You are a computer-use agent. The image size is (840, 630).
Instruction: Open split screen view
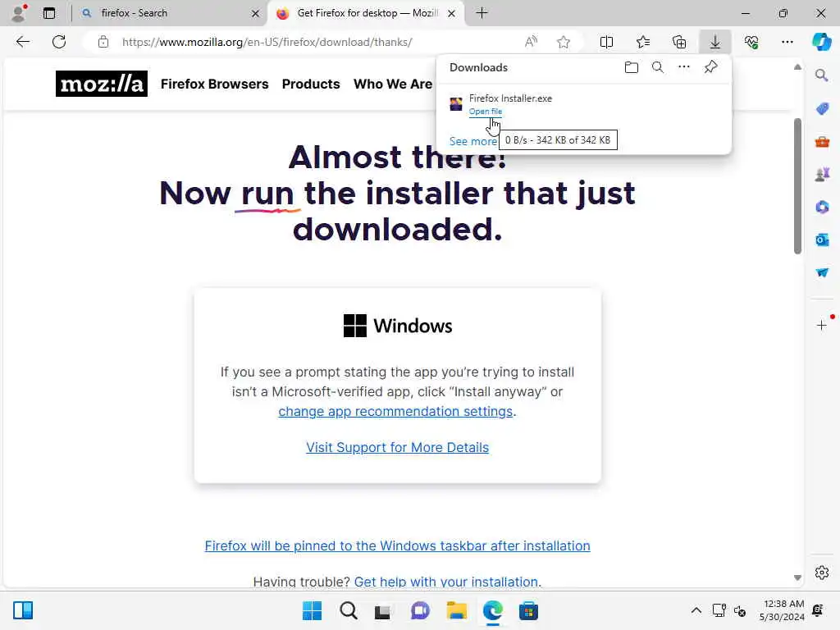606,42
